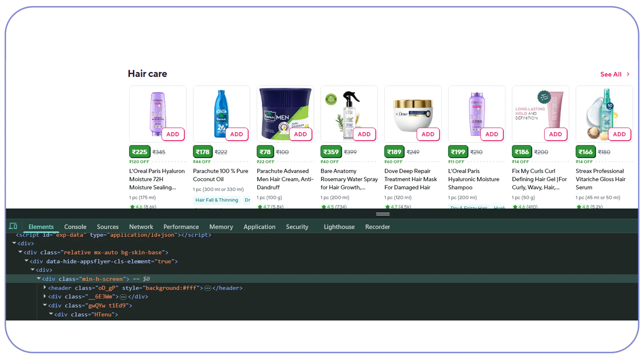Screen dimensions: 644x359
Task: Open the Lighthouse tab
Action: tap(339, 227)
